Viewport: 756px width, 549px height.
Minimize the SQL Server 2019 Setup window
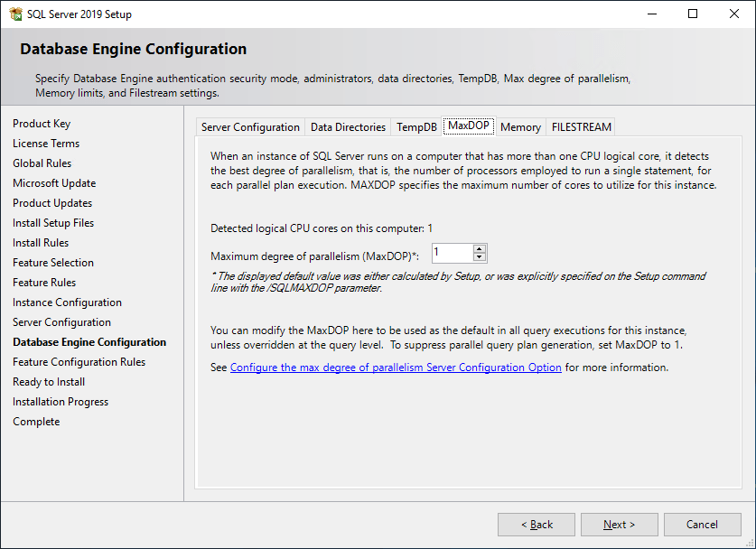[652, 14]
